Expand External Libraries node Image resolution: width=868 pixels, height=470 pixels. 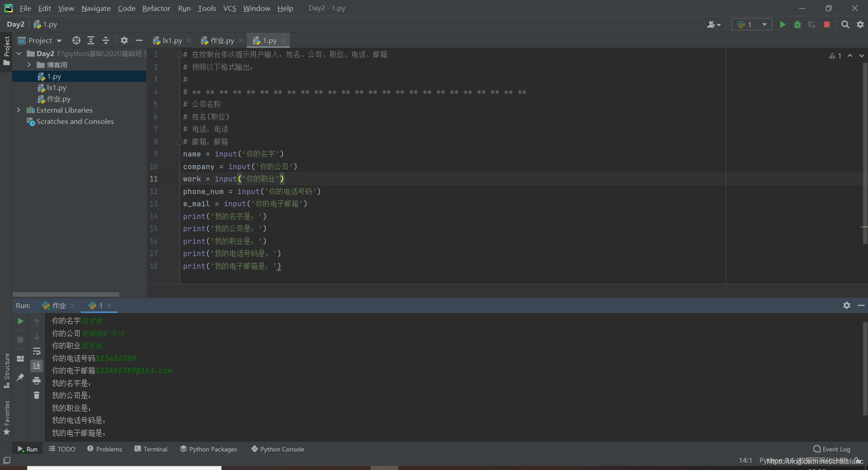tap(19, 110)
